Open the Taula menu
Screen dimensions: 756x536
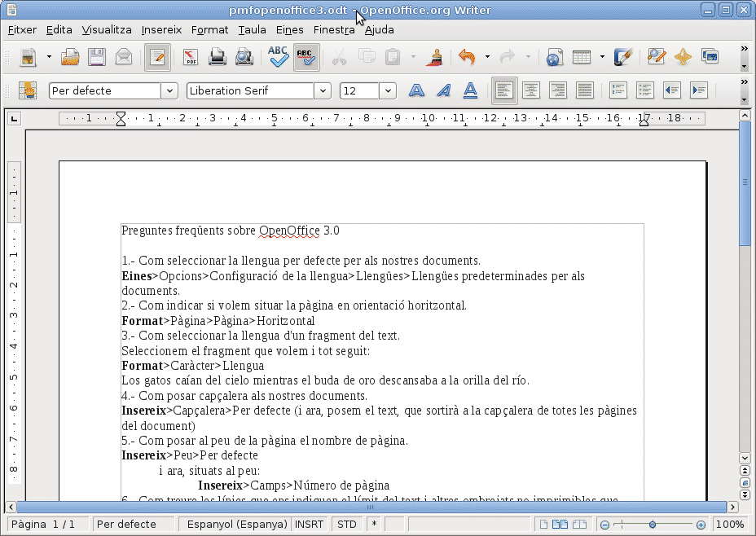point(253,30)
